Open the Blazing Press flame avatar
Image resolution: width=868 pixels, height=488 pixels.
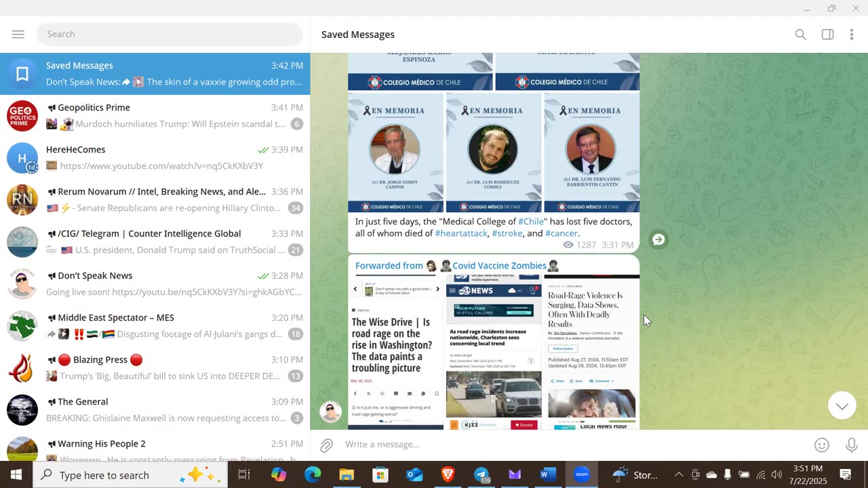coord(22,368)
